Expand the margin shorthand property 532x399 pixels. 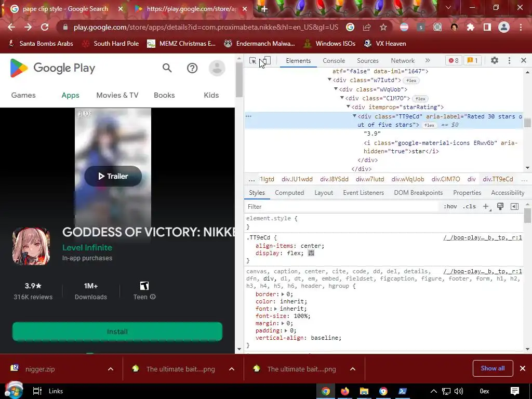pyautogui.click(x=283, y=323)
